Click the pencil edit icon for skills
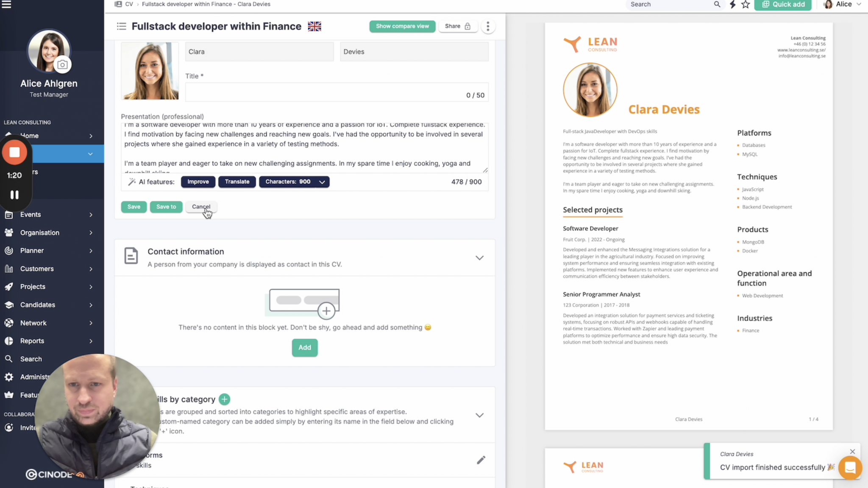This screenshot has width=868, height=488. coord(481,460)
